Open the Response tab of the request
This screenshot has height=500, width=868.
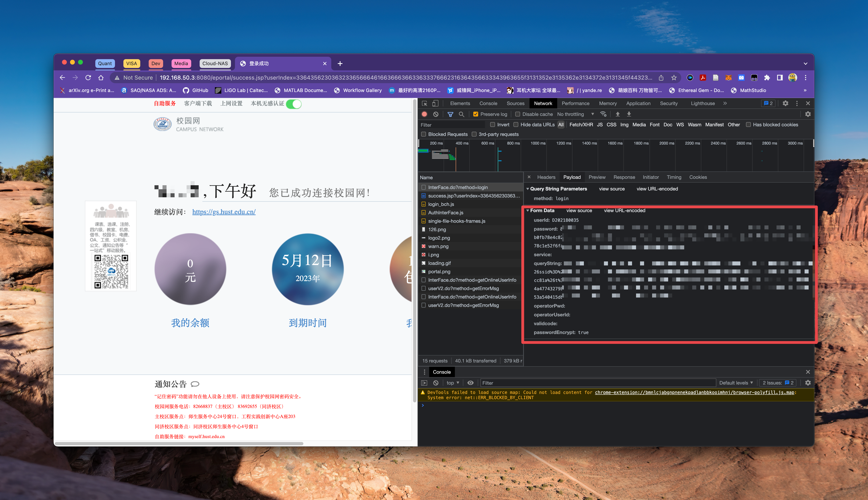[x=624, y=177]
